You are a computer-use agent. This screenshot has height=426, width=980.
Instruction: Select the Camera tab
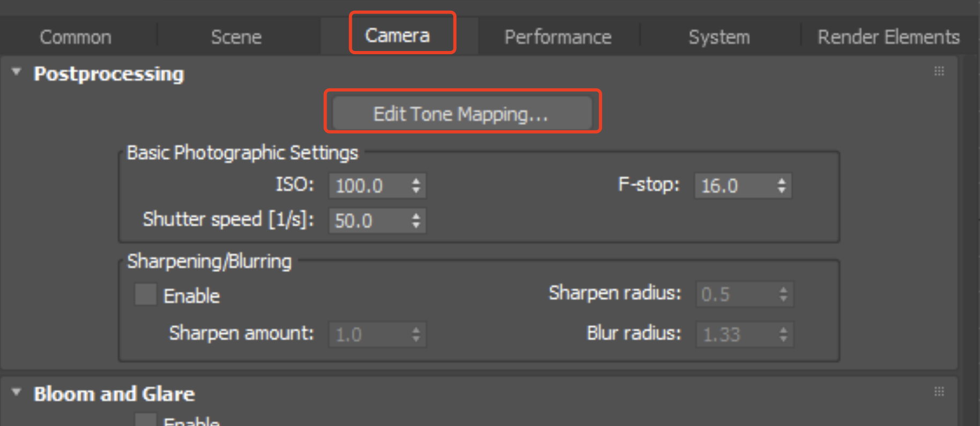pos(397,35)
